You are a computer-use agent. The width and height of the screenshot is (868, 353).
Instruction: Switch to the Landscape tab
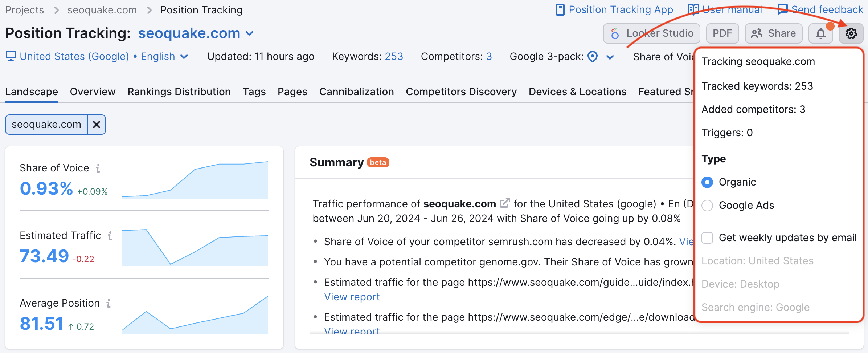tap(32, 92)
